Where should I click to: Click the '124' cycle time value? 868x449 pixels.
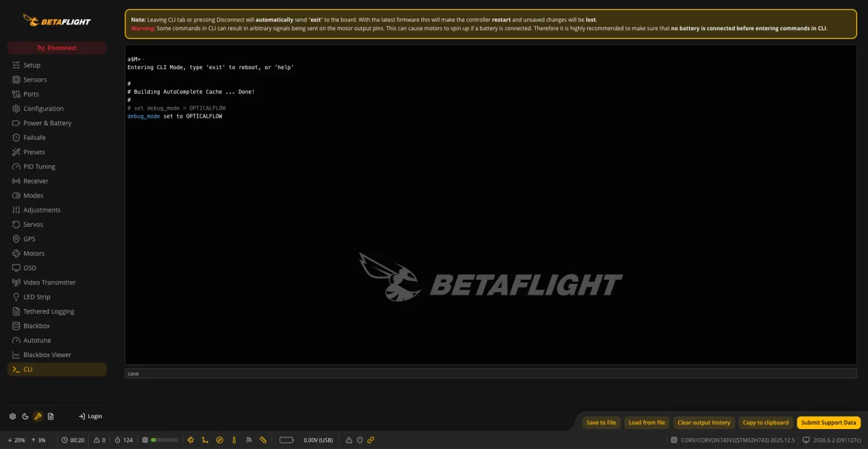click(127, 440)
